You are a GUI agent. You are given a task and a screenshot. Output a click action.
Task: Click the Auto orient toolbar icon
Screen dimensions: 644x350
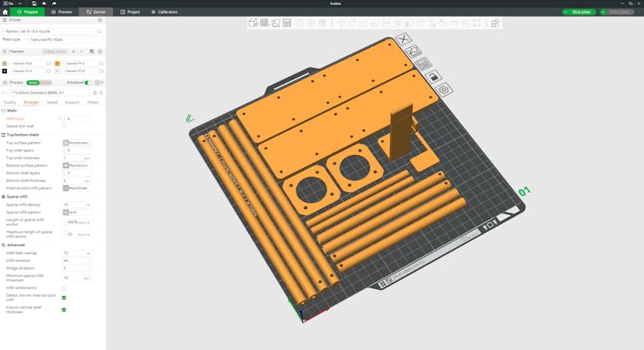click(276, 23)
